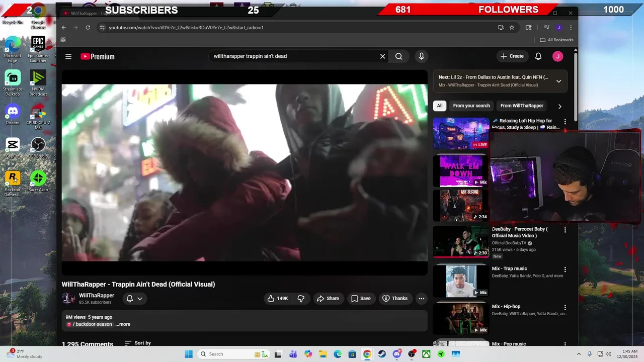Image resolution: width=644 pixels, height=362 pixels.
Task: Open Microsoft Edge desktop shortcut
Action: click(x=13, y=50)
